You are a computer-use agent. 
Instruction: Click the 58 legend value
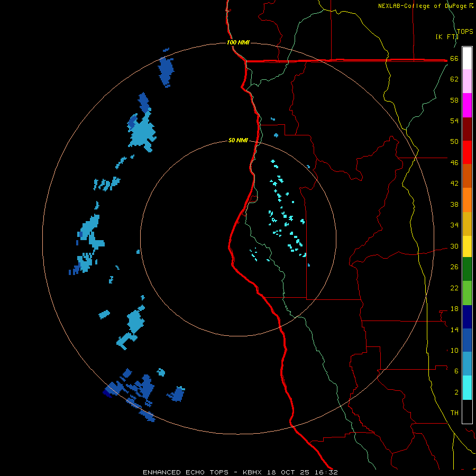tap(454, 100)
